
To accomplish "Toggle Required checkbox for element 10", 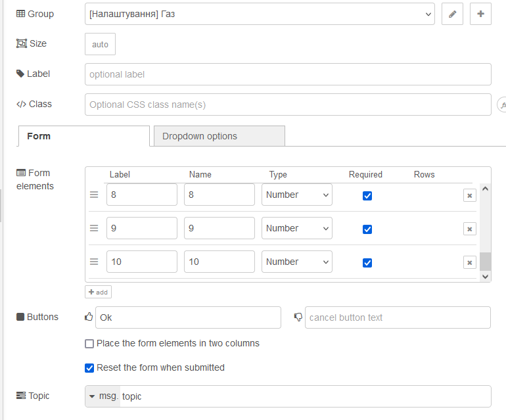I will (x=367, y=262).
